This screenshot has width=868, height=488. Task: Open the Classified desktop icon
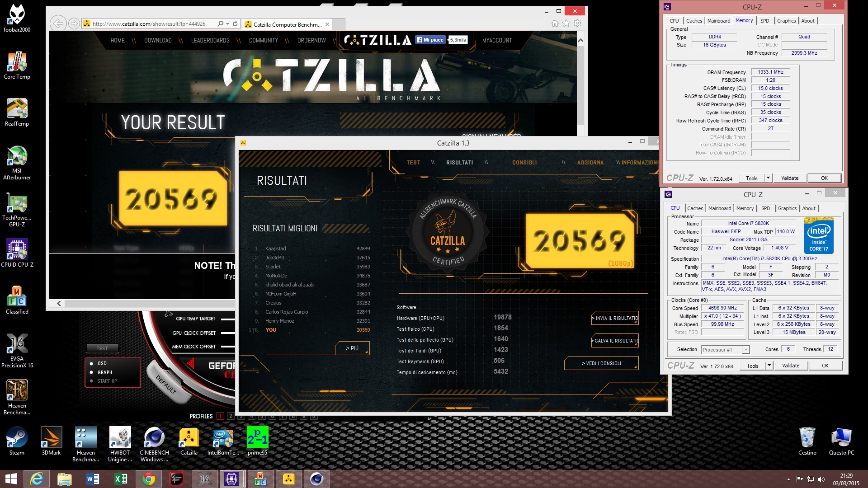coord(17,300)
